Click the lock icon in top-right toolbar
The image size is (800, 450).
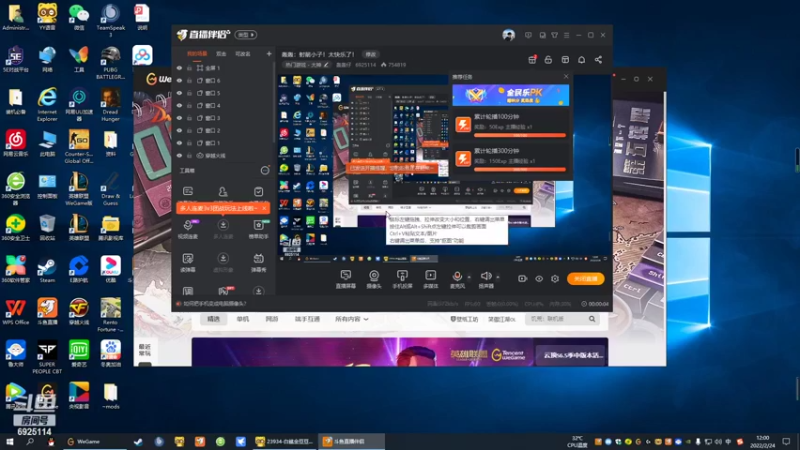pyautogui.click(x=548, y=60)
